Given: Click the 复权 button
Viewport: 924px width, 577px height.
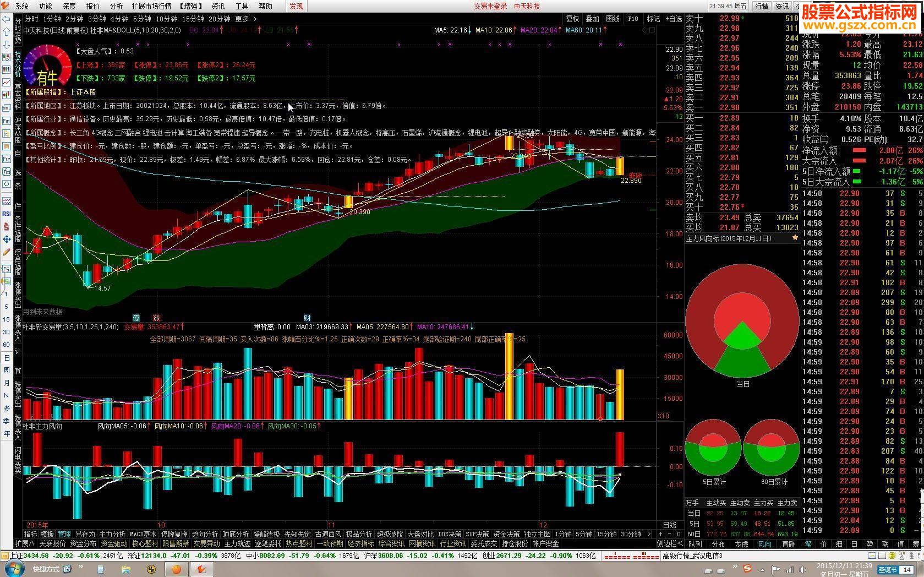Looking at the screenshot, I should 572,19.
